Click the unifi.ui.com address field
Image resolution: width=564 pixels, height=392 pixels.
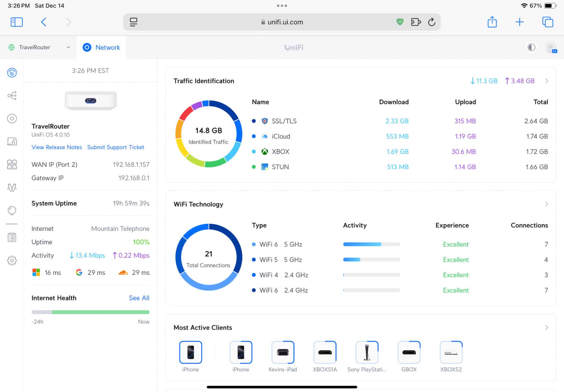click(282, 22)
